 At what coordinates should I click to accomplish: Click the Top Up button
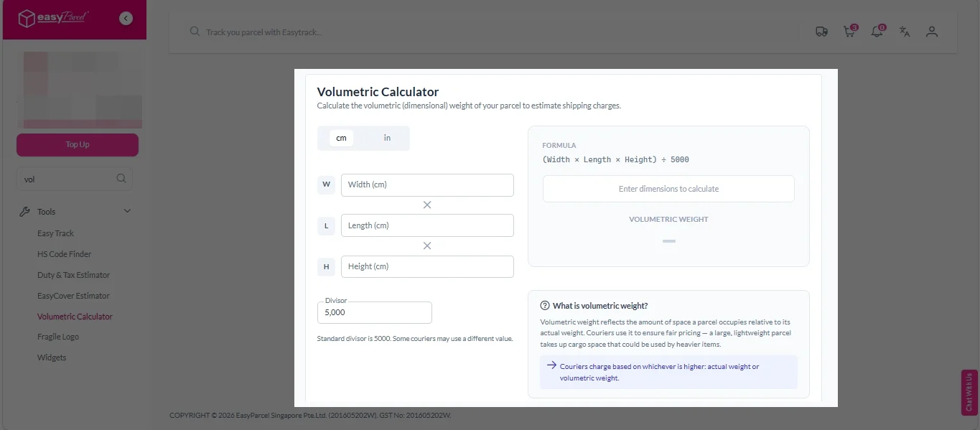coord(77,144)
